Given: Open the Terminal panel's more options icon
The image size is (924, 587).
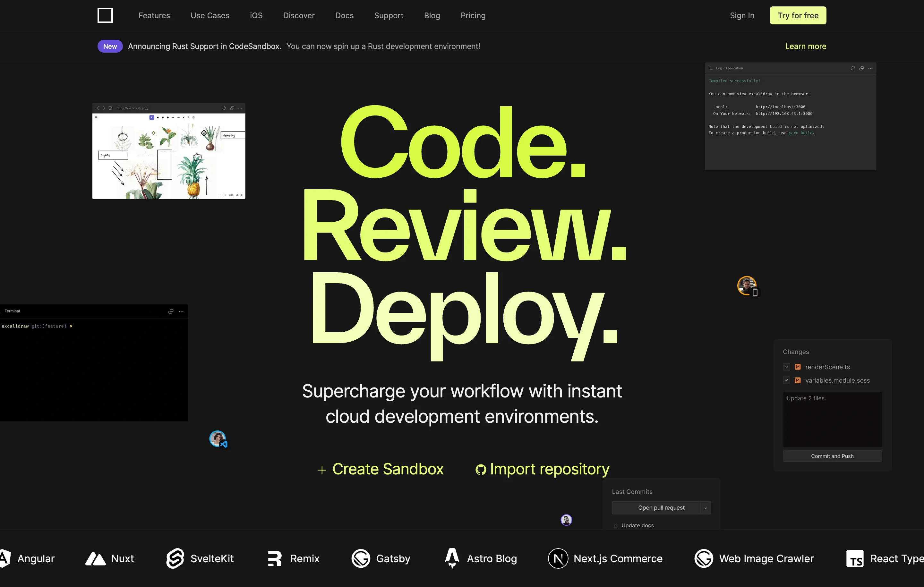Looking at the screenshot, I should (181, 311).
